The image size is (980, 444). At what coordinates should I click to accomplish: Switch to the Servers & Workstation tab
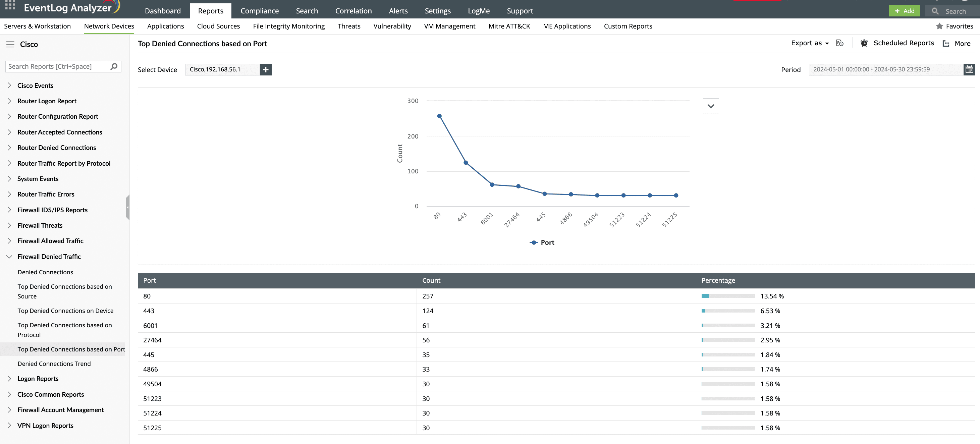point(37,26)
